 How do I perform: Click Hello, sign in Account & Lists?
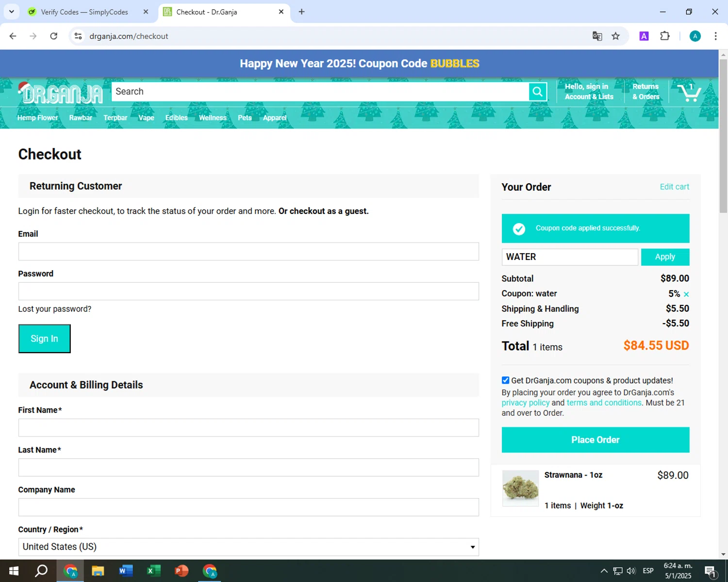pos(589,92)
